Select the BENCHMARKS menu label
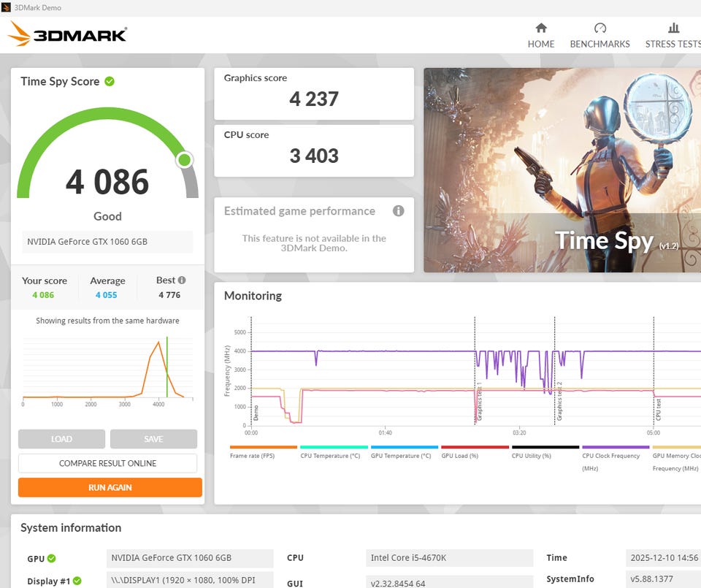 point(600,44)
